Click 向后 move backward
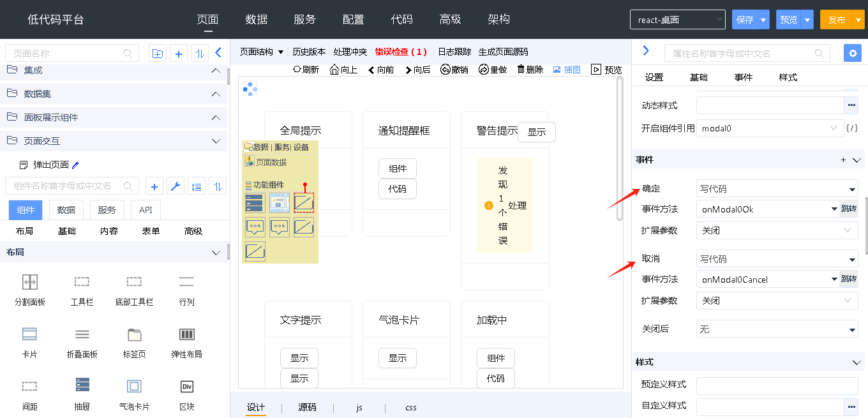Image resolution: width=868 pixels, height=418 pixels. point(417,70)
